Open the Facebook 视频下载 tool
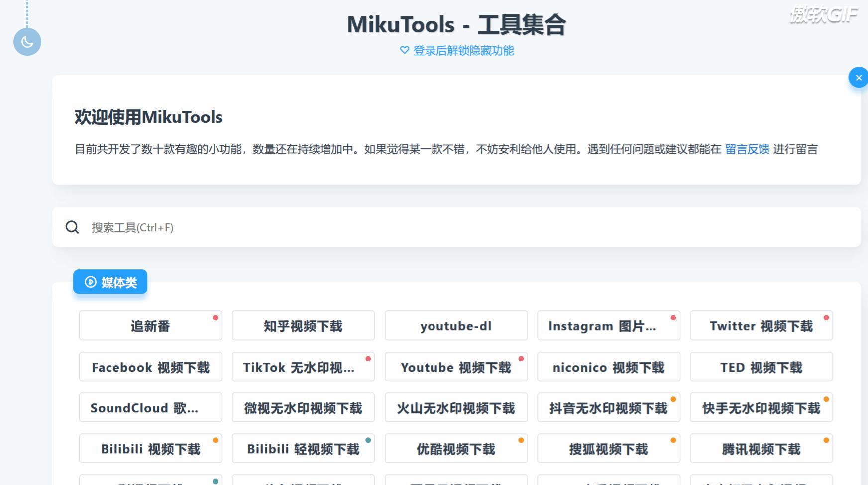The image size is (868, 485). tap(150, 367)
